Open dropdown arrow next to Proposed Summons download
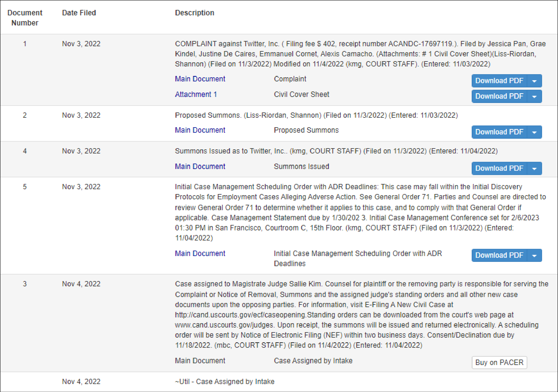The image size is (558, 392). pos(534,132)
